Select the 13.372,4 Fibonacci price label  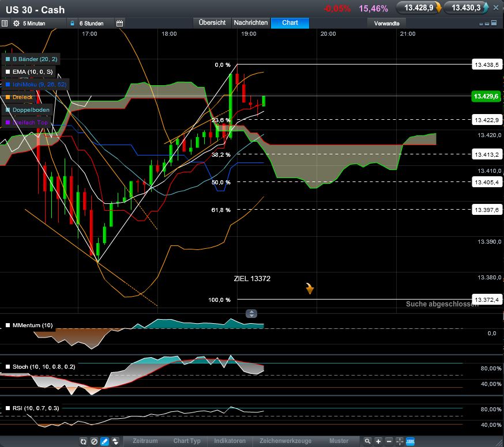click(487, 300)
